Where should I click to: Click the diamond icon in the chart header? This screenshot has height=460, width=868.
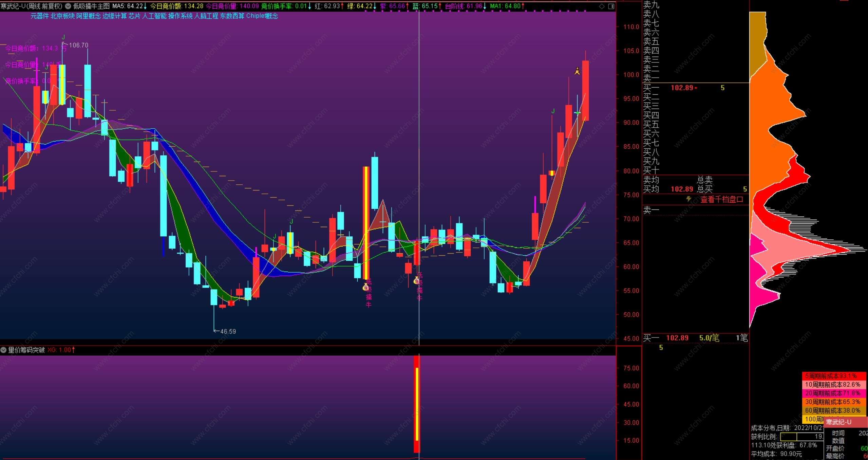click(x=602, y=6)
